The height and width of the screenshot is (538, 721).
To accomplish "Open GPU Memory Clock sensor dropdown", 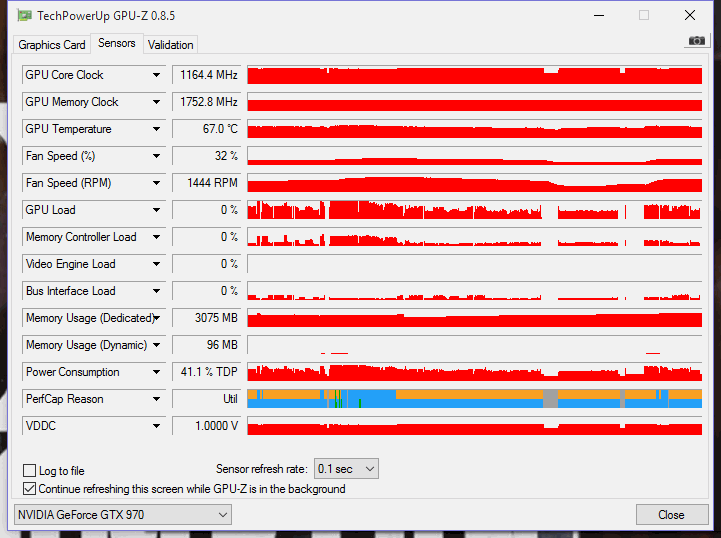I will [156, 102].
